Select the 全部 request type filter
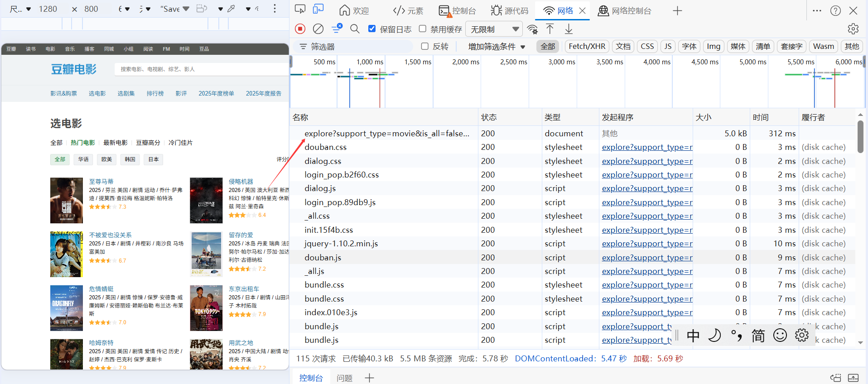Image resolution: width=868 pixels, height=384 pixels. pyautogui.click(x=548, y=46)
